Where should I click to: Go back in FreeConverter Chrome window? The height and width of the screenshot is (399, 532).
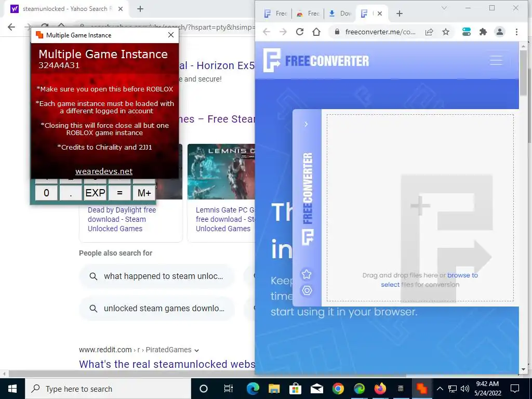267,32
